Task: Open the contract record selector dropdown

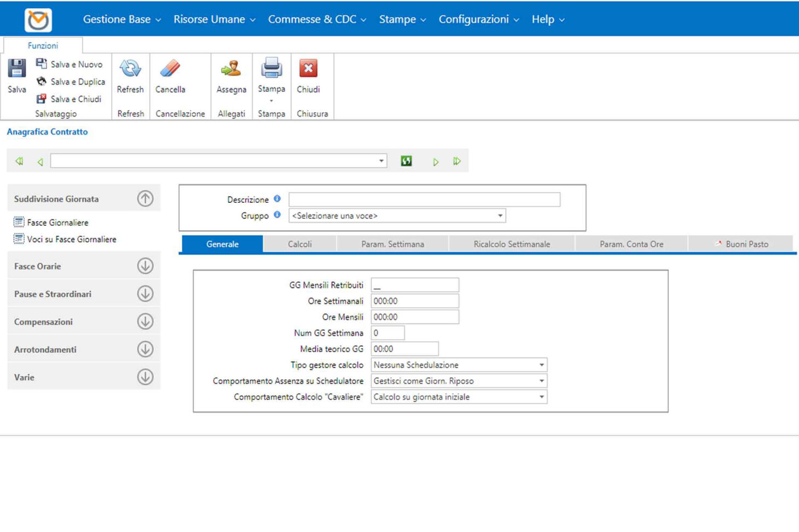Action: pyautogui.click(x=381, y=161)
